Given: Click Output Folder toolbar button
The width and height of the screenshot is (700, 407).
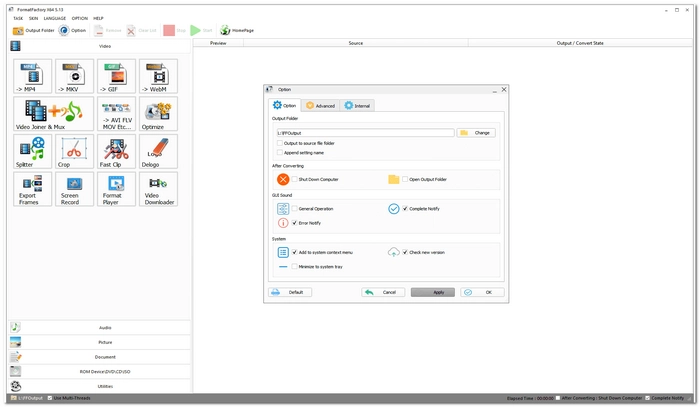Looking at the screenshot, I should (33, 30).
